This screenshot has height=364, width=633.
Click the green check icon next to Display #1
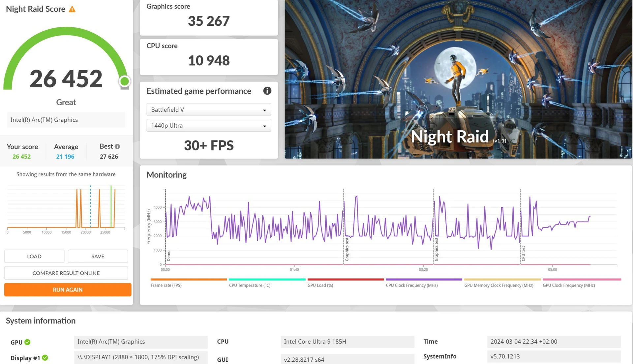pos(45,358)
